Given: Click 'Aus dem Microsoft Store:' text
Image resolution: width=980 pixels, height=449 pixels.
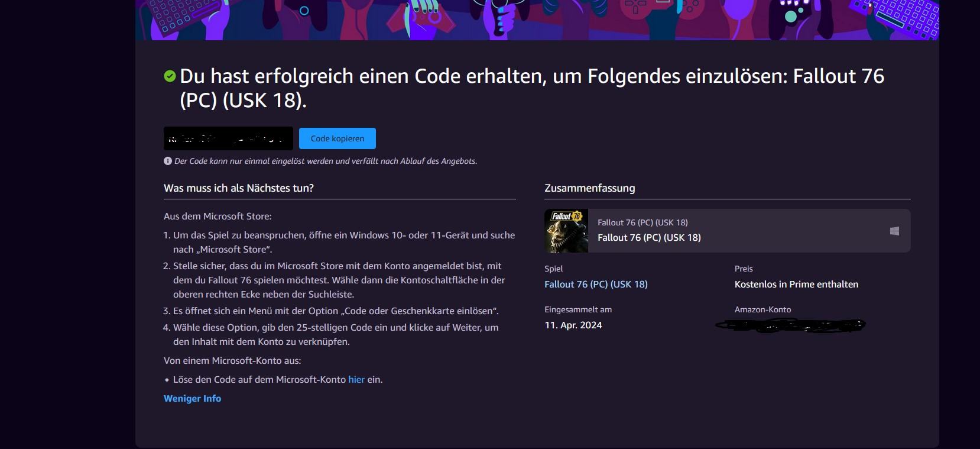Looking at the screenshot, I should [x=218, y=216].
